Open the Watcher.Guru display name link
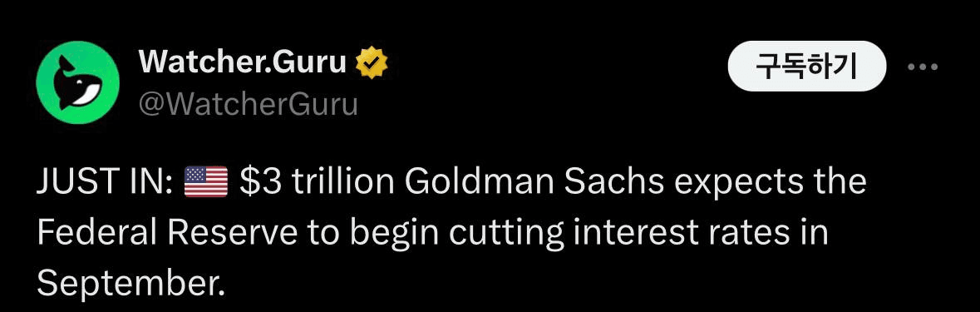The height and width of the screenshot is (312, 980). [243, 62]
